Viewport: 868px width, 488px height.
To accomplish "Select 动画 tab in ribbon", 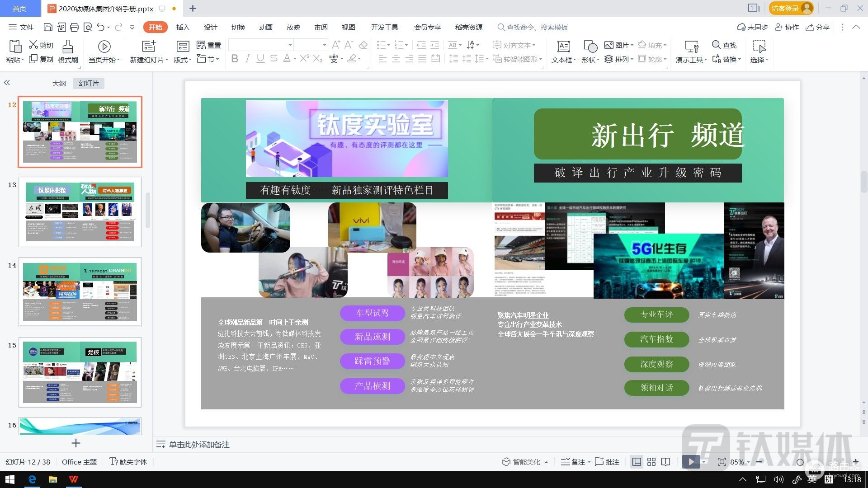I will tap(265, 28).
